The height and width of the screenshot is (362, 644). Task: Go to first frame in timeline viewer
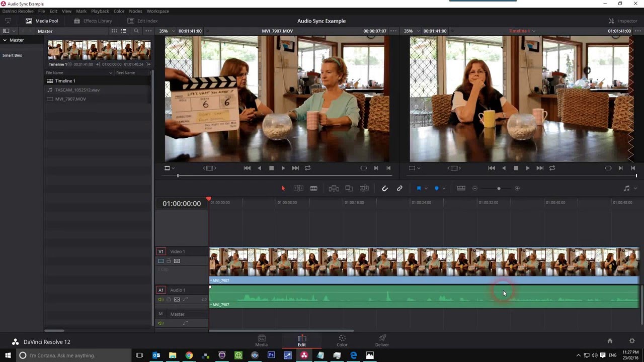click(492, 168)
